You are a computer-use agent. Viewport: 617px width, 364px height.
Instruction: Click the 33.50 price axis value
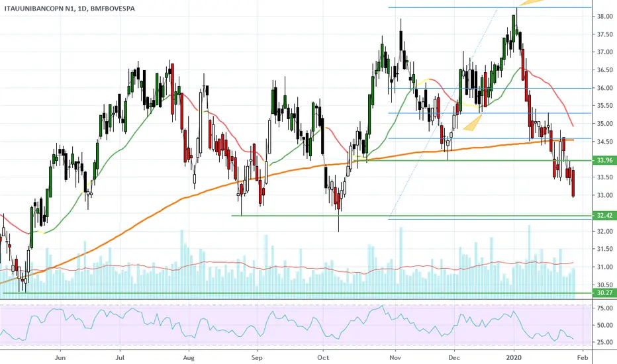pos(604,177)
